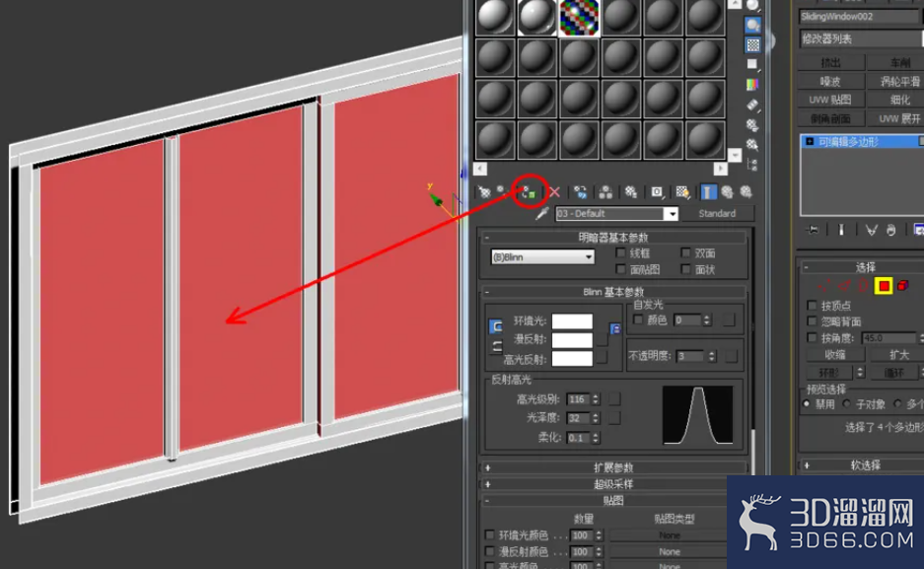The height and width of the screenshot is (569, 924).
Task: Toggle the Show End Result icon
Action: [708, 192]
